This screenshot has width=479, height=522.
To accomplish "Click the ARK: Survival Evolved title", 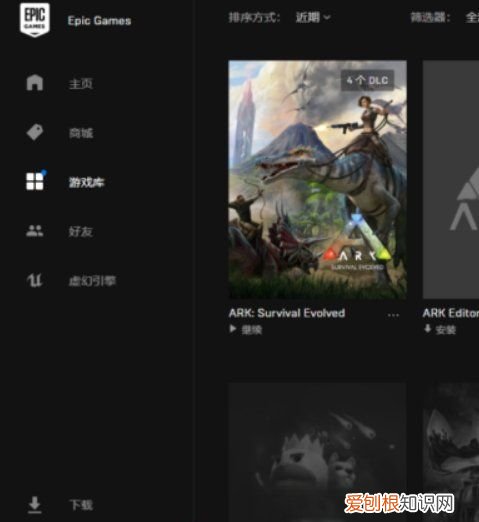I will (x=287, y=313).
